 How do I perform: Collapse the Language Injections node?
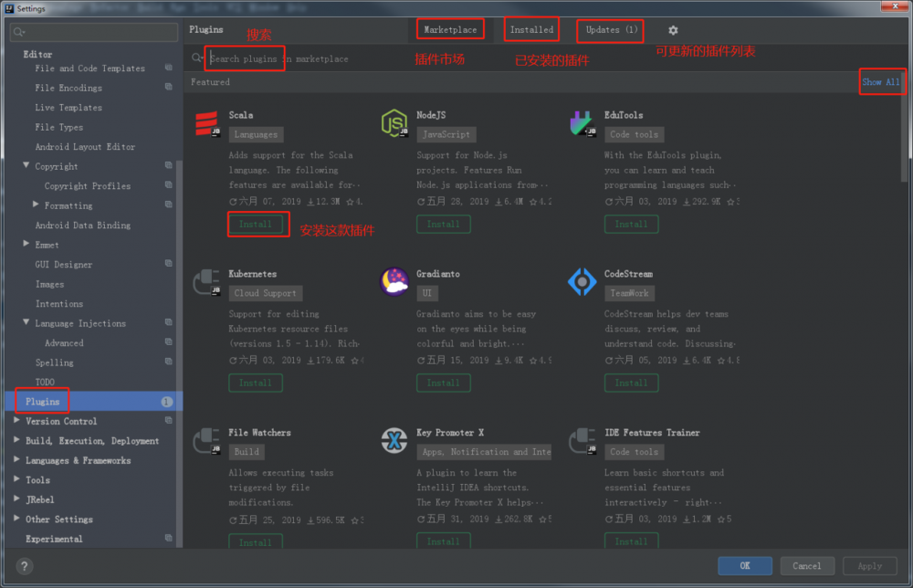(x=26, y=322)
